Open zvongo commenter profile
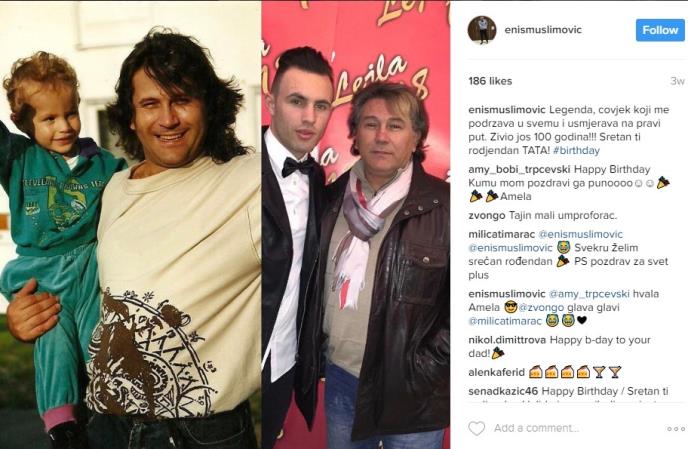Screen dimensions: 688x449 click(x=487, y=216)
